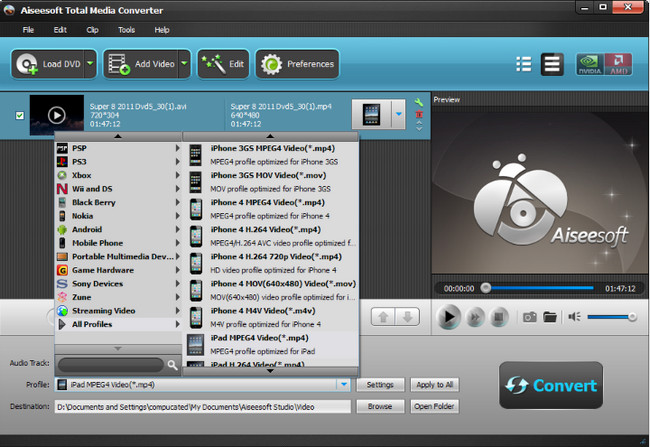Open Preferences
The width and height of the screenshot is (650, 447).
pyautogui.click(x=297, y=64)
